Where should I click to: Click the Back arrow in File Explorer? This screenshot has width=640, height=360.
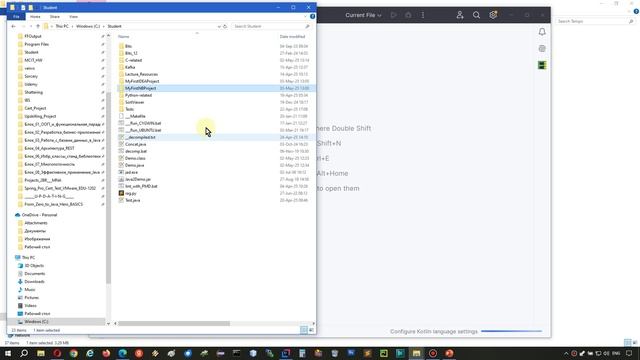(13, 26)
